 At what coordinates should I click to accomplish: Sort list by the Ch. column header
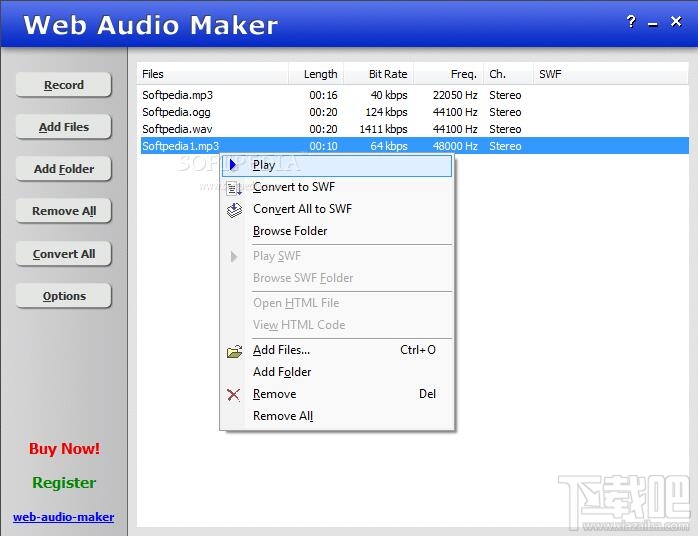coord(509,74)
